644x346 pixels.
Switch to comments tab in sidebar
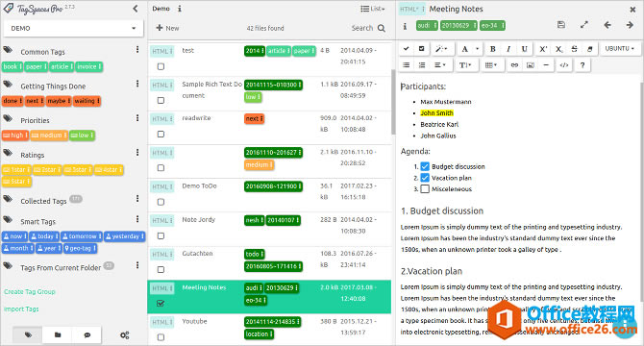pyautogui.click(x=87, y=335)
